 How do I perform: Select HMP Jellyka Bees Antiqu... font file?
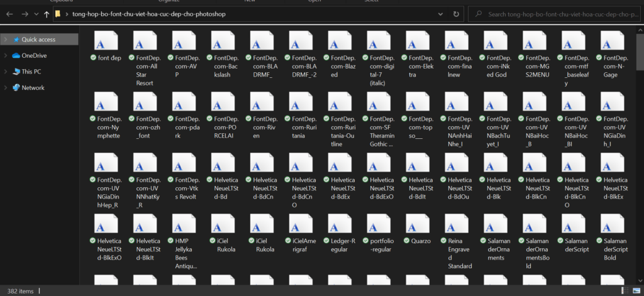[184, 241]
